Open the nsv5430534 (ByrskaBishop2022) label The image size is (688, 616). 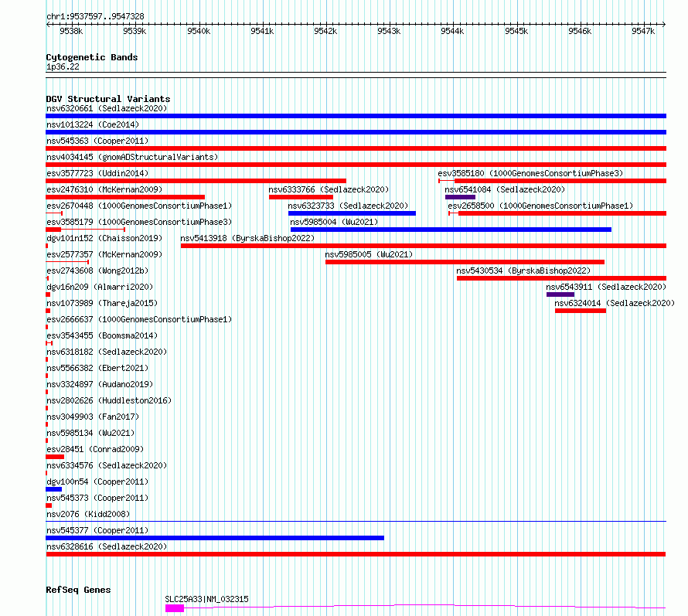[523, 271]
